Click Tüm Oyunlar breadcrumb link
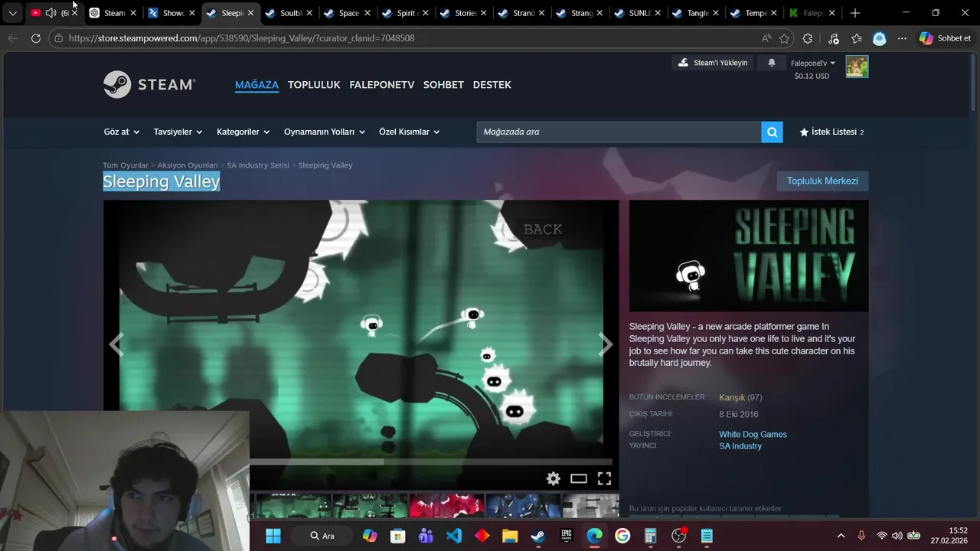The image size is (980, 551). (126, 165)
